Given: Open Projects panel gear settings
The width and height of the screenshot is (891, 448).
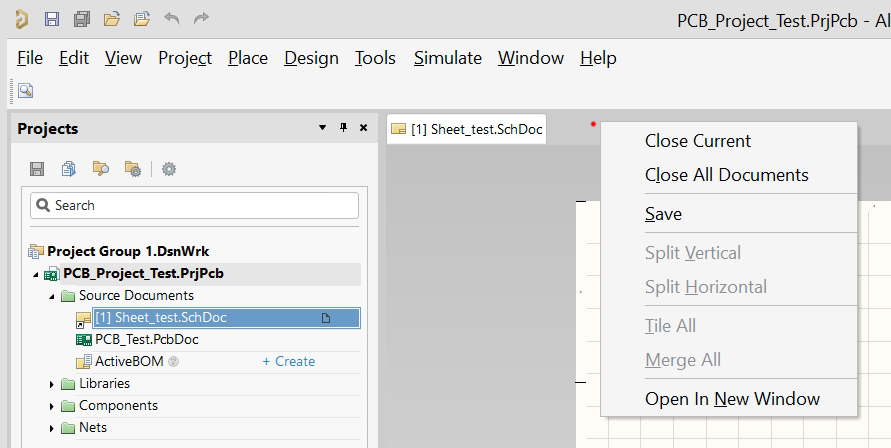Looking at the screenshot, I should [x=169, y=169].
